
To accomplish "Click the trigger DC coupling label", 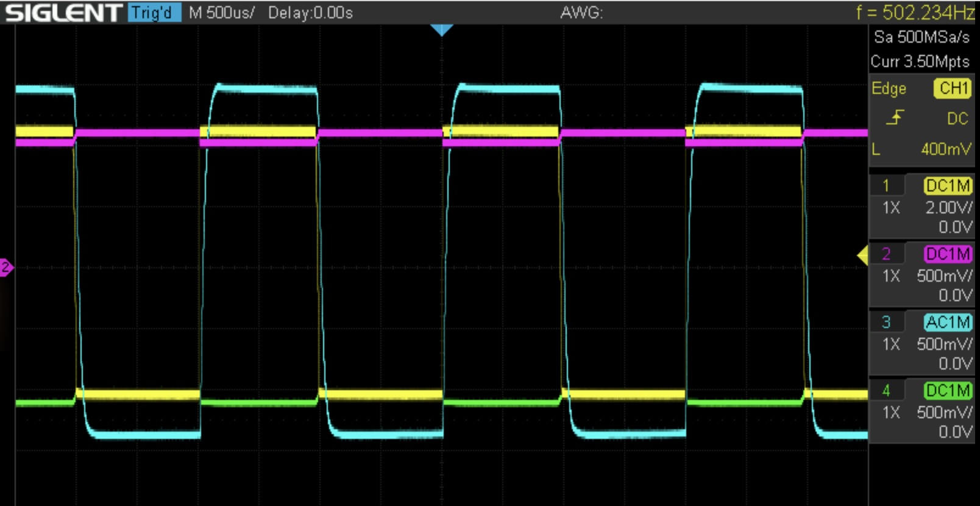I will click(957, 118).
